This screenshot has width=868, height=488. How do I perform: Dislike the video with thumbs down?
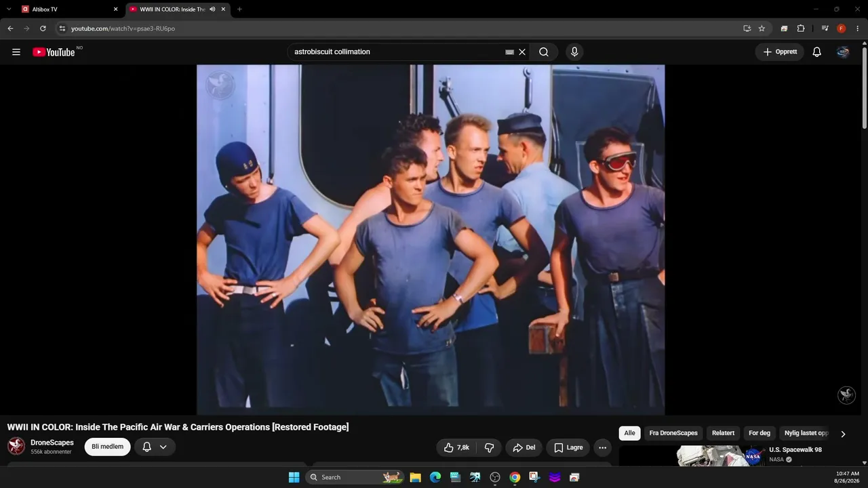click(x=489, y=447)
